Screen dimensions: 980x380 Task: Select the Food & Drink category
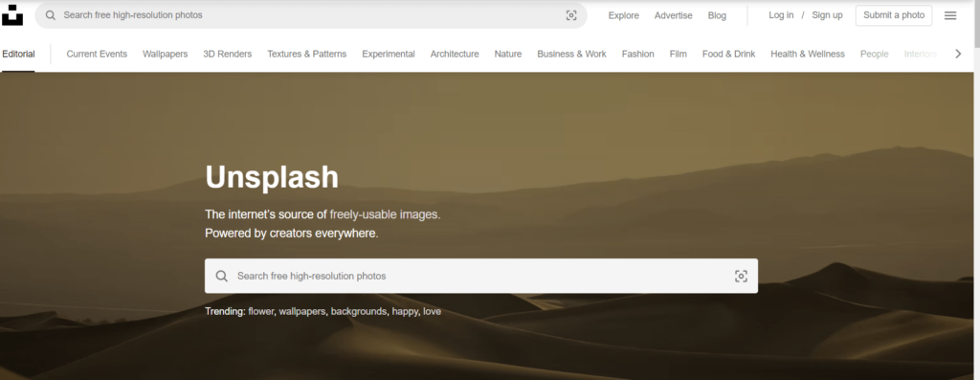(728, 54)
